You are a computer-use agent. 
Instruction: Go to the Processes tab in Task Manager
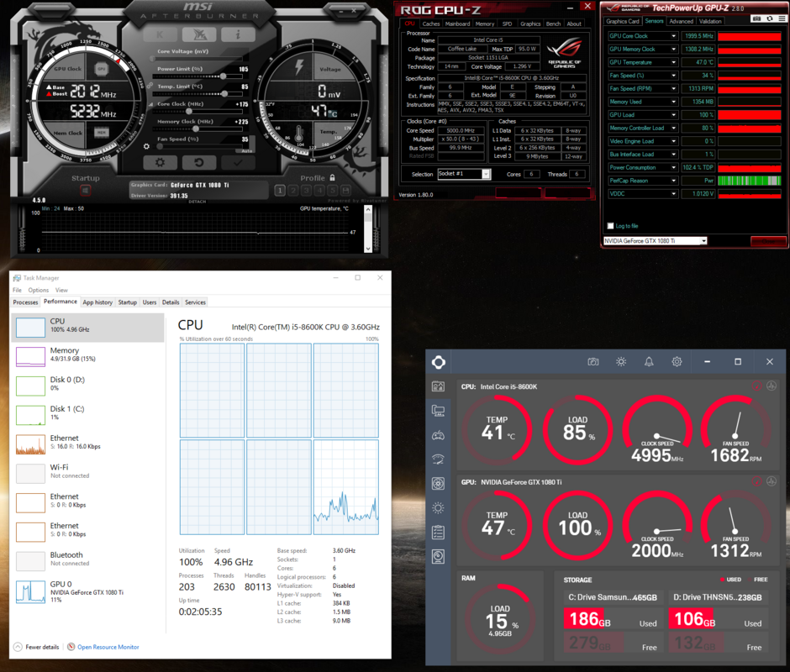point(25,302)
